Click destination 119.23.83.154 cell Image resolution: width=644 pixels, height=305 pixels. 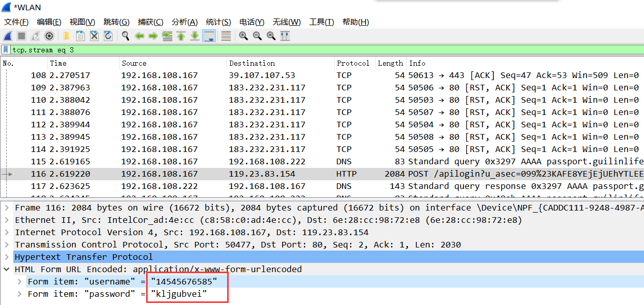click(x=262, y=174)
